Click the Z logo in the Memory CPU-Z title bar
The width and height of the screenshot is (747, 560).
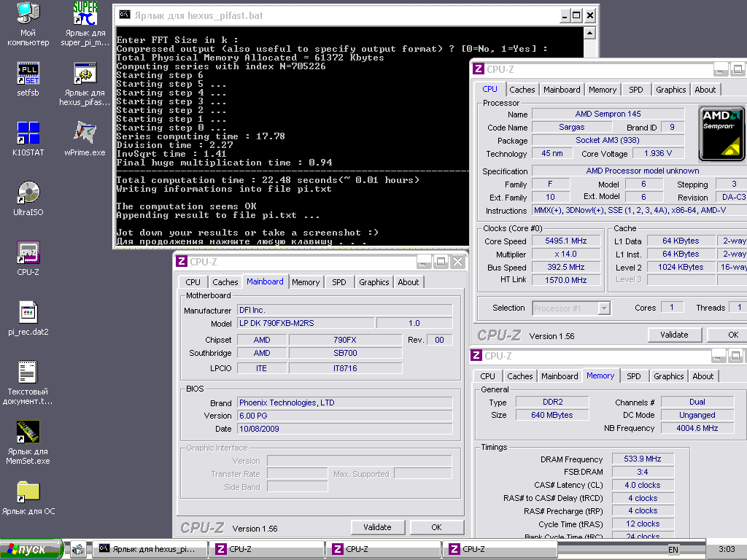coord(476,356)
